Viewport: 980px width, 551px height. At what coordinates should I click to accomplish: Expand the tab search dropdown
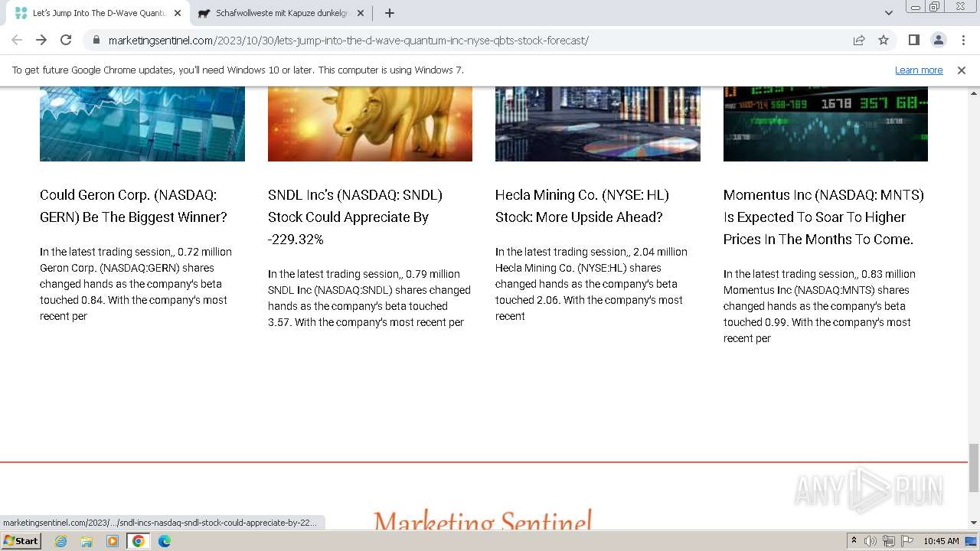point(888,13)
